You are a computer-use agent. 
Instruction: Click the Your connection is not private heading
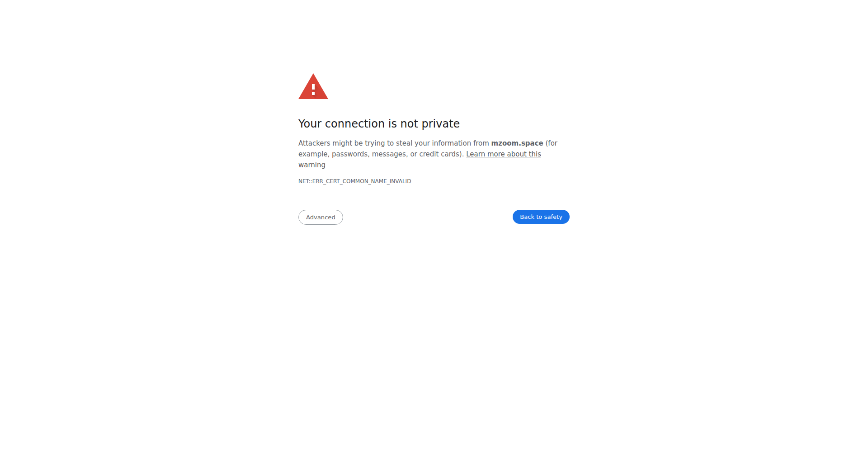(379, 124)
